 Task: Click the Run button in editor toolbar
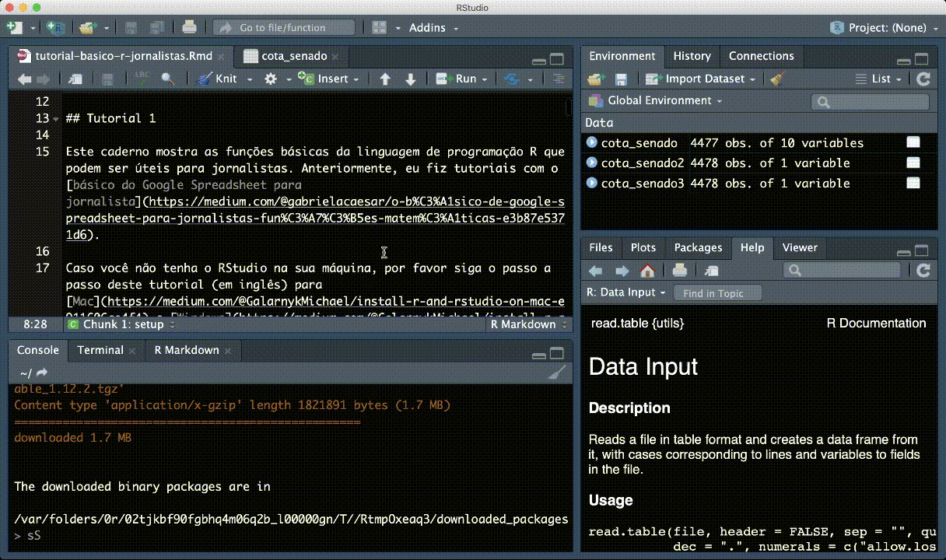457,79
